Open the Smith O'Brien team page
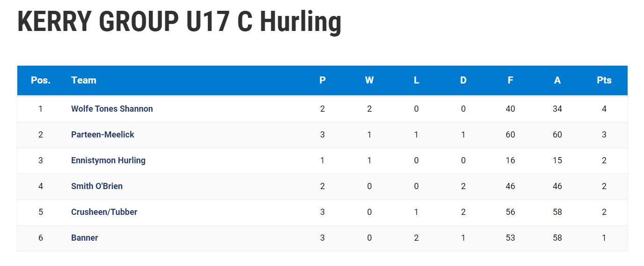Image resolution: width=644 pixels, height=266 pixels. [x=97, y=186]
